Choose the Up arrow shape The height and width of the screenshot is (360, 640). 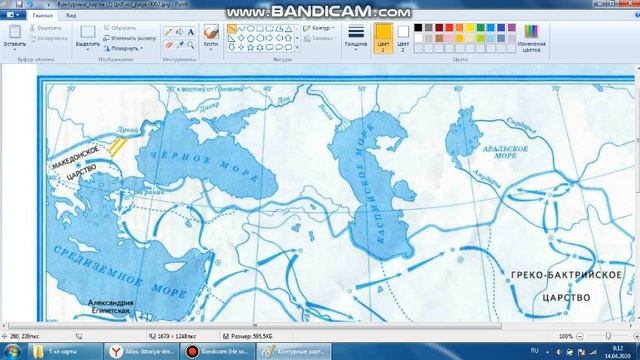point(288,38)
